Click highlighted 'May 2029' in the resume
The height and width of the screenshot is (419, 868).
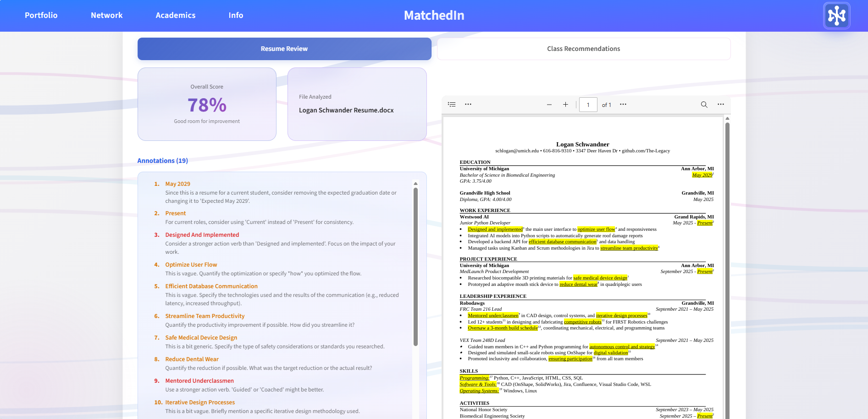tap(702, 175)
